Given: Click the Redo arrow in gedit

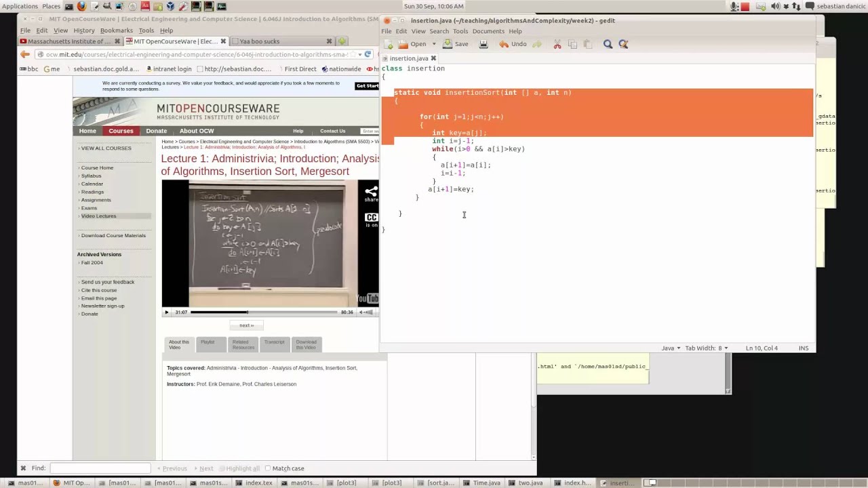Looking at the screenshot, I should [x=537, y=44].
